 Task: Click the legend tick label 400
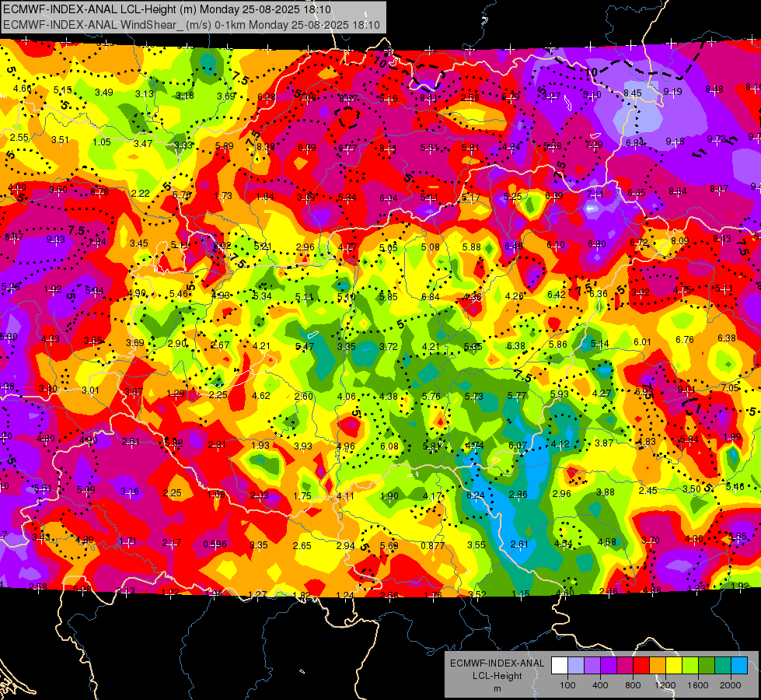(600, 685)
